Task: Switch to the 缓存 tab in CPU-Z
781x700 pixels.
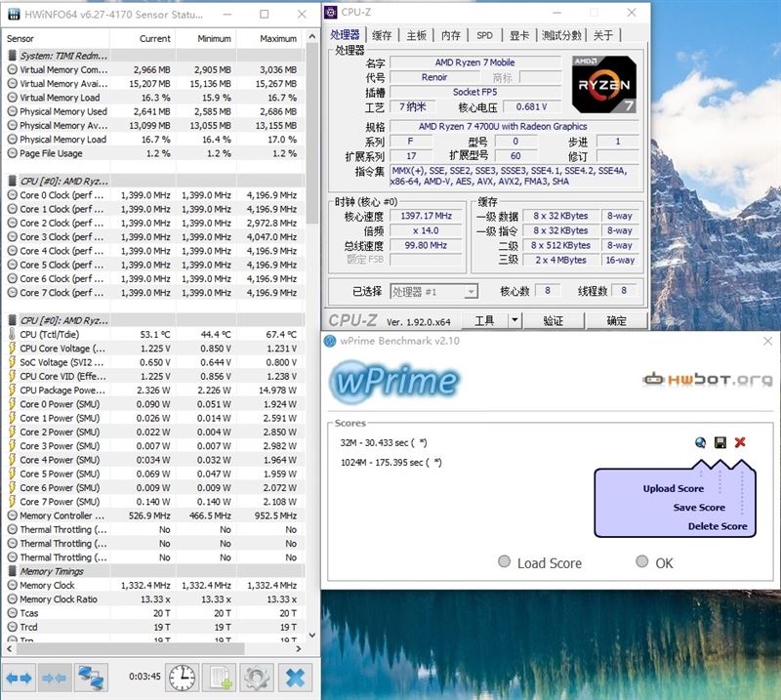Action: 382,35
